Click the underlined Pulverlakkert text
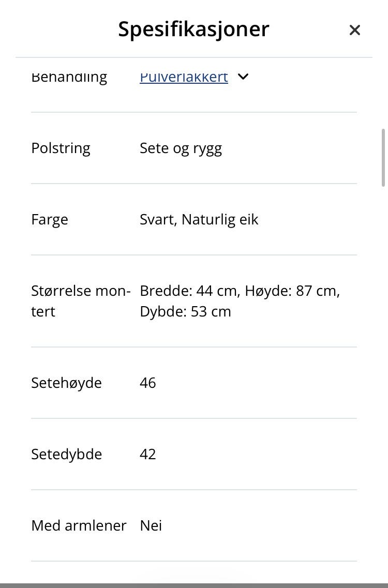The image size is (388, 588). [183, 76]
